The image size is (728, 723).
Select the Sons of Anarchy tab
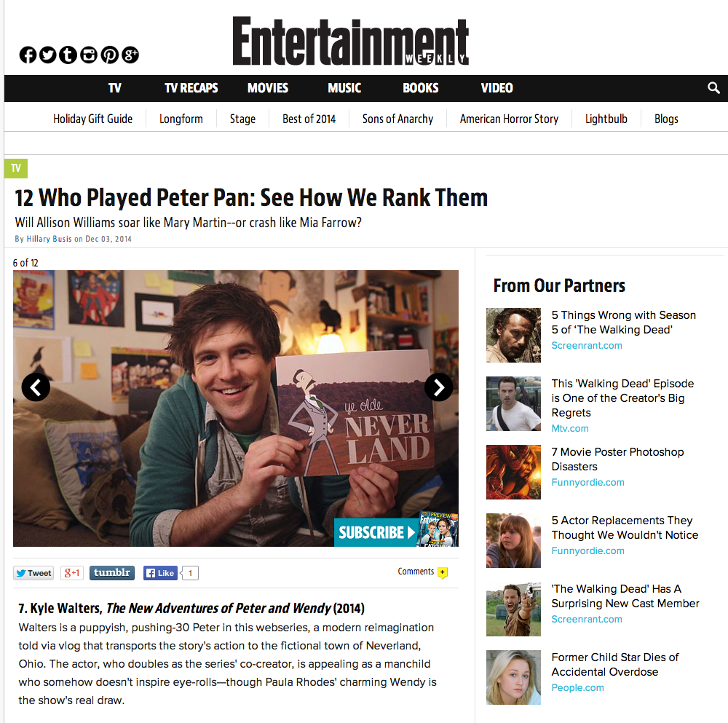click(398, 119)
